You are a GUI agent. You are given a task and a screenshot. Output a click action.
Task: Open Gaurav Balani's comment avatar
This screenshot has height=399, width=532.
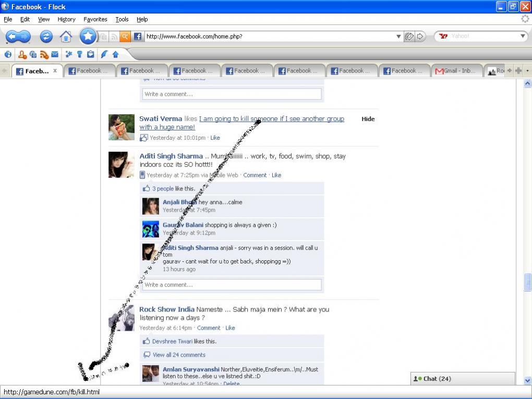(151, 229)
